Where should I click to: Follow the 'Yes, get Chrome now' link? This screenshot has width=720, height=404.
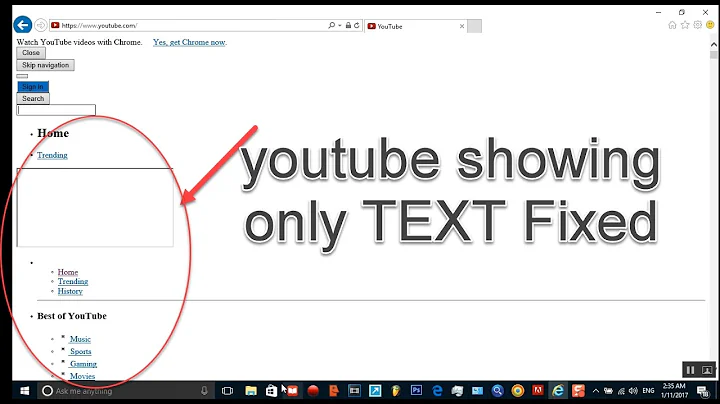[189, 42]
